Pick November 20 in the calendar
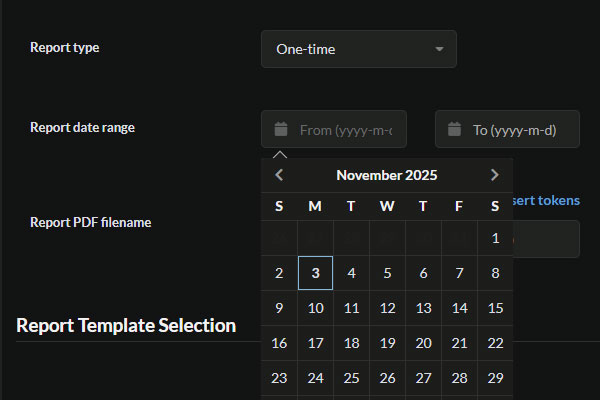600x400 pixels. click(423, 343)
